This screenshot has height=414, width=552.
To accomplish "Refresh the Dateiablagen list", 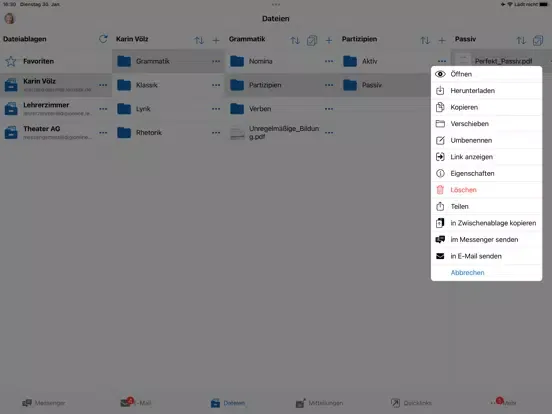I will click(103, 39).
